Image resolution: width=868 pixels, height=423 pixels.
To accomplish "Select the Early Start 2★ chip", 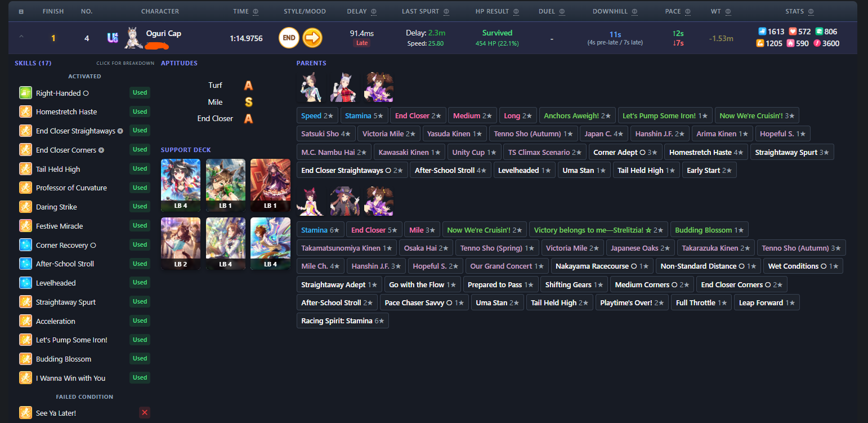I will [709, 170].
